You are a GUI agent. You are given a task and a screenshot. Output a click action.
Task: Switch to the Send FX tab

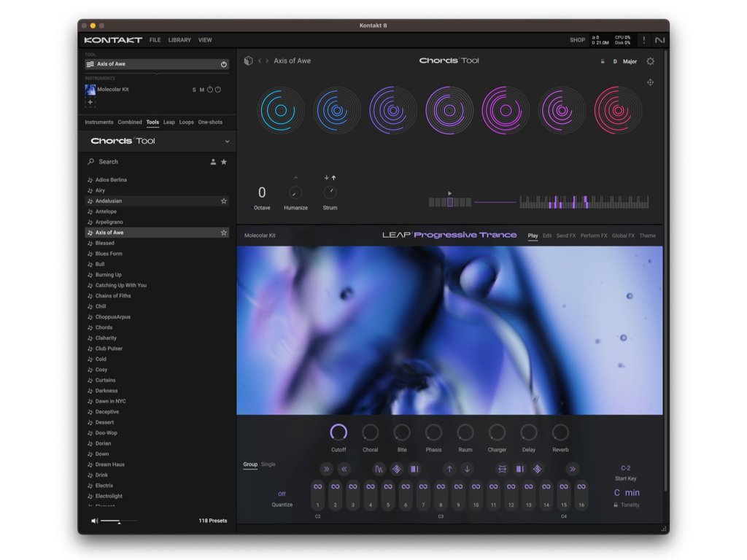[x=566, y=236]
